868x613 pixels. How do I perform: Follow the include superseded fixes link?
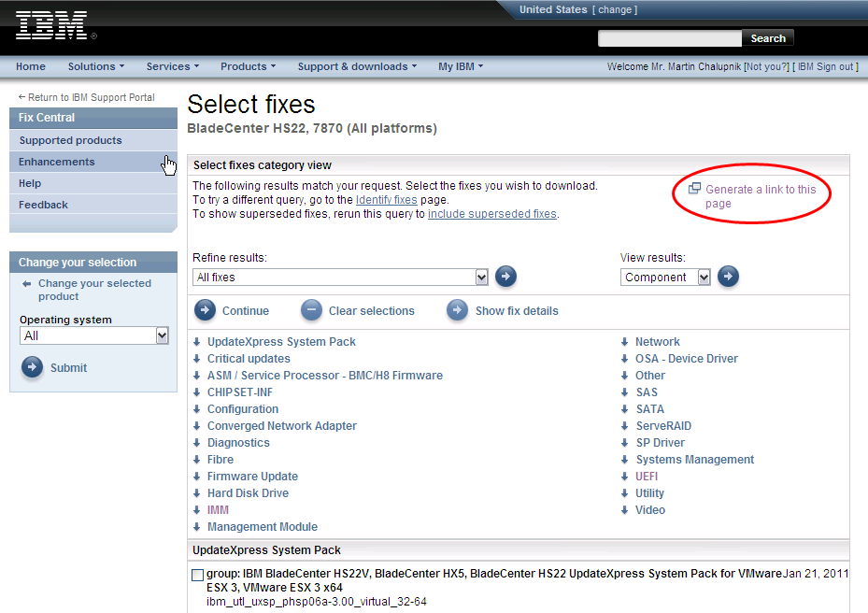coord(492,214)
